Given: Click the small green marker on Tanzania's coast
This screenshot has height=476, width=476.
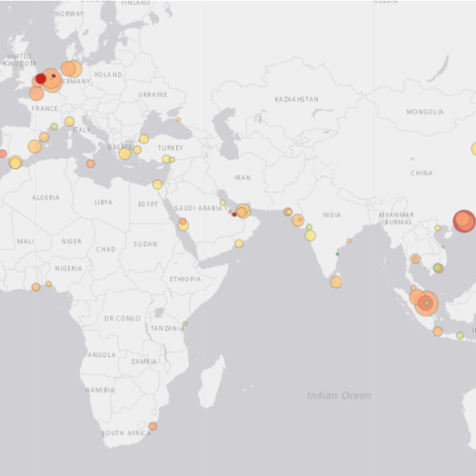Looking at the screenshot, I should click(185, 324).
